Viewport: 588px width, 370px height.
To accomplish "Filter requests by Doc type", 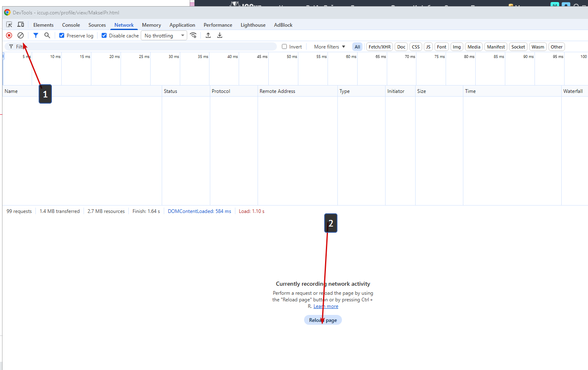I will [401, 46].
